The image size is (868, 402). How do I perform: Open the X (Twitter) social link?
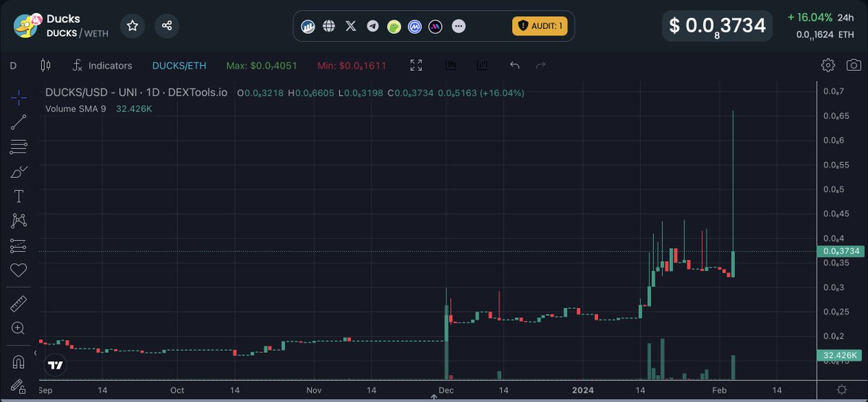351,26
